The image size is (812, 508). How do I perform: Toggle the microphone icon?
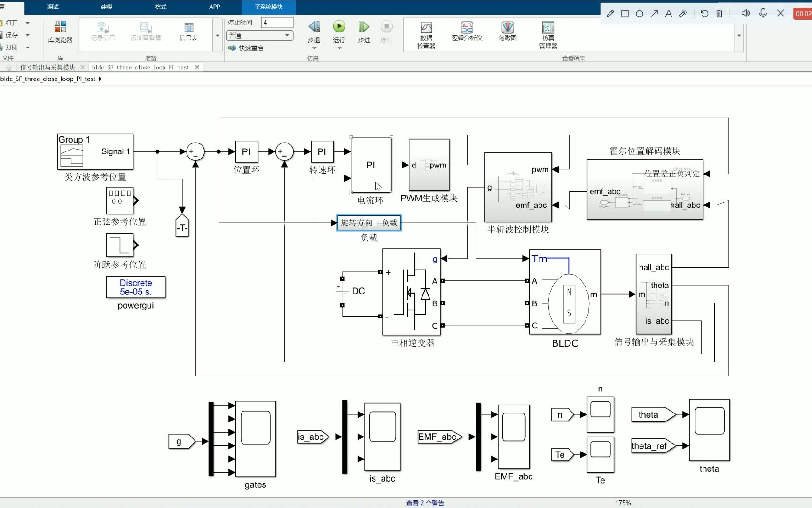pyautogui.click(x=763, y=13)
